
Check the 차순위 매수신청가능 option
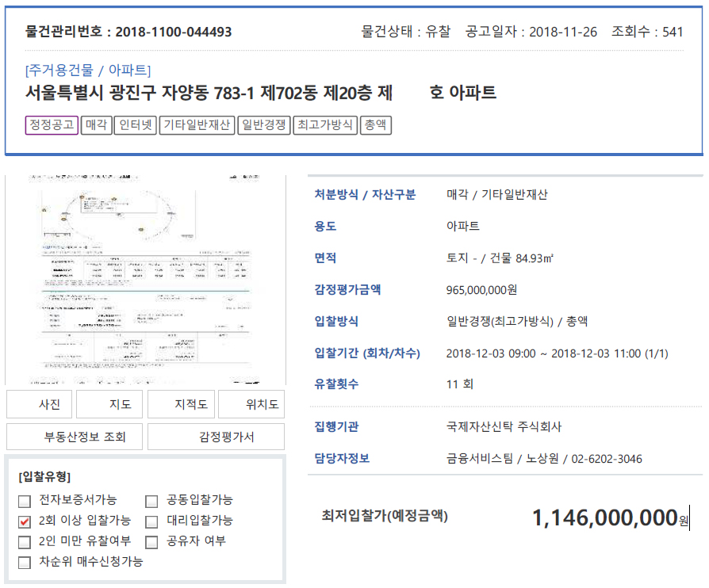(x=25, y=563)
